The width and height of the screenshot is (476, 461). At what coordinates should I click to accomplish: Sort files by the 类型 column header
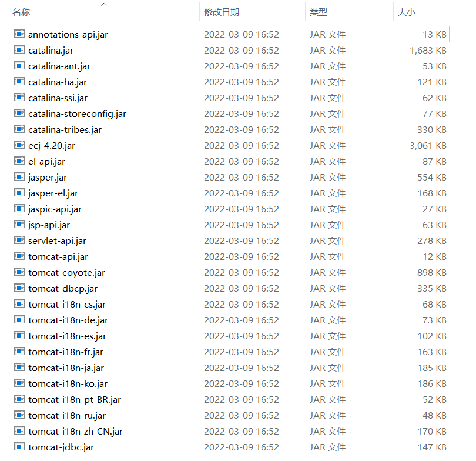coord(318,12)
